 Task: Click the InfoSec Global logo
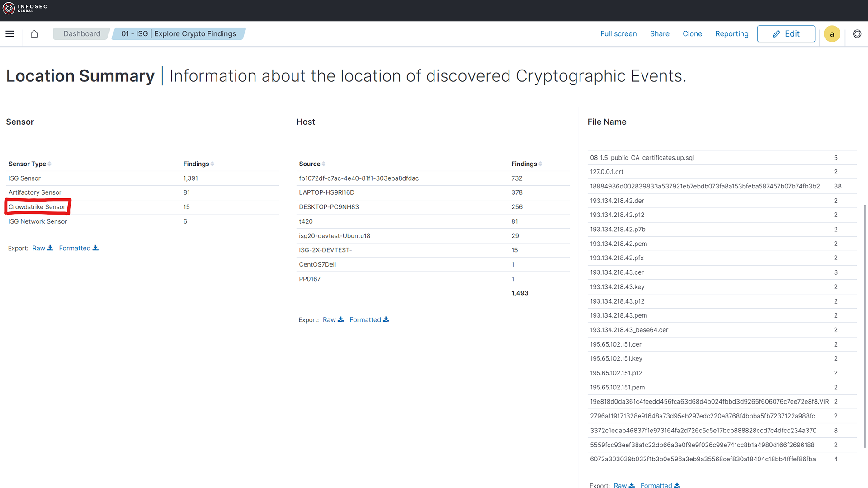click(x=25, y=8)
